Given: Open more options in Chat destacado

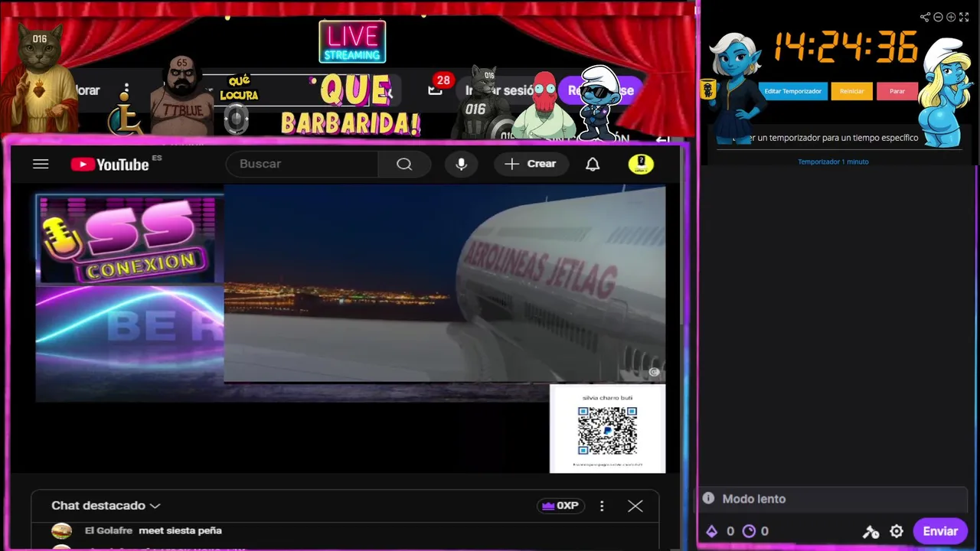Looking at the screenshot, I should (x=602, y=506).
